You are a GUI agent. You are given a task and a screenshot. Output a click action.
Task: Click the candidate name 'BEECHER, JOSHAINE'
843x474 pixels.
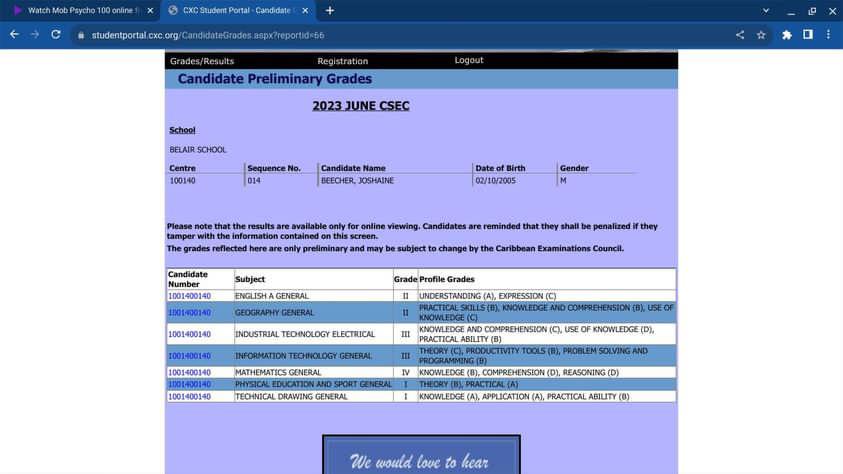358,181
